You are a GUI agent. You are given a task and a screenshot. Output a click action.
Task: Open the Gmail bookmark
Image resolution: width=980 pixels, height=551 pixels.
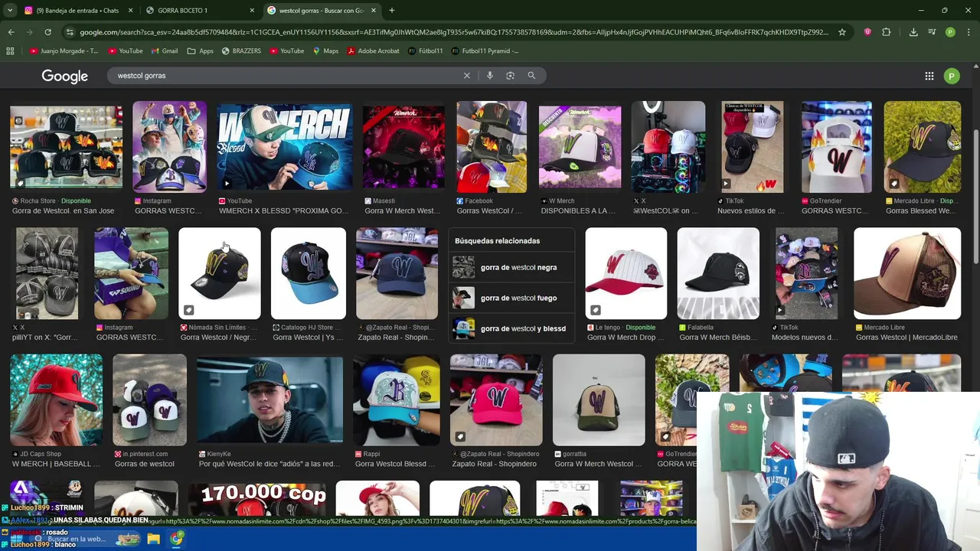point(164,51)
